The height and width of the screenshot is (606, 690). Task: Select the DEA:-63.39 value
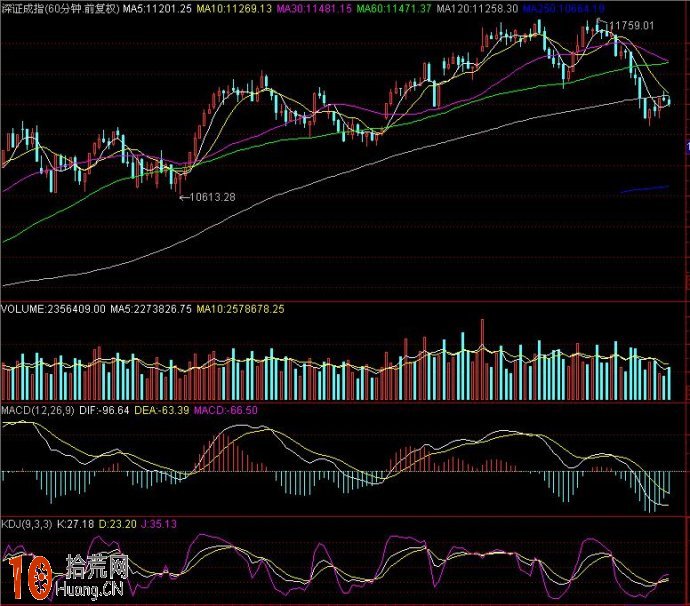click(161, 410)
